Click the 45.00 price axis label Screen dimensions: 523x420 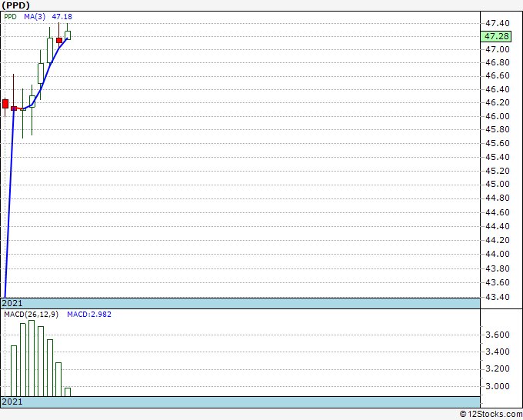497,184
